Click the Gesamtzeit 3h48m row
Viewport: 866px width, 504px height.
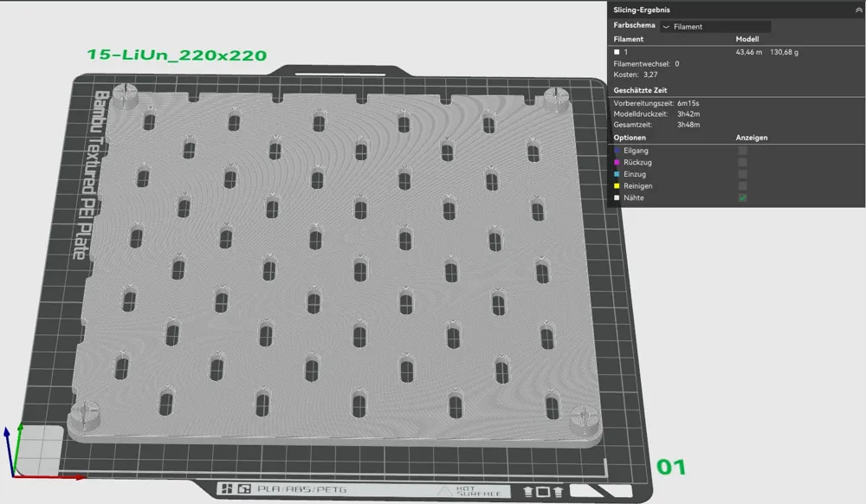click(656, 125)
